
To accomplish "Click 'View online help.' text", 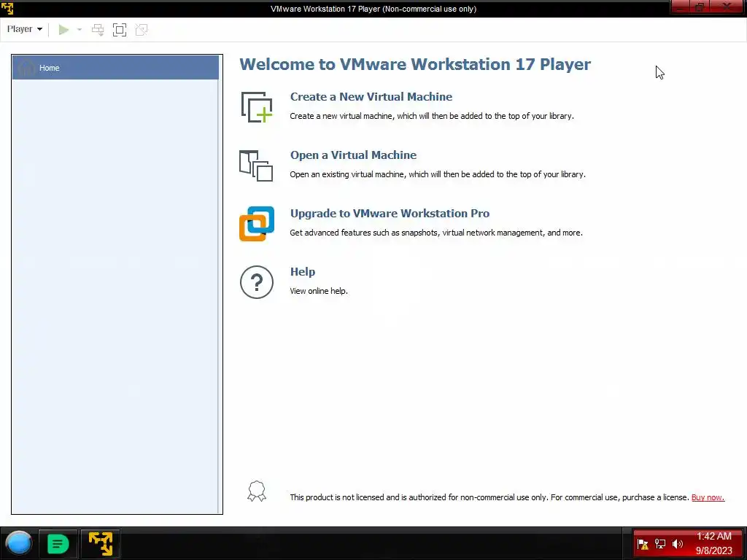I will (x=319, y=291).
